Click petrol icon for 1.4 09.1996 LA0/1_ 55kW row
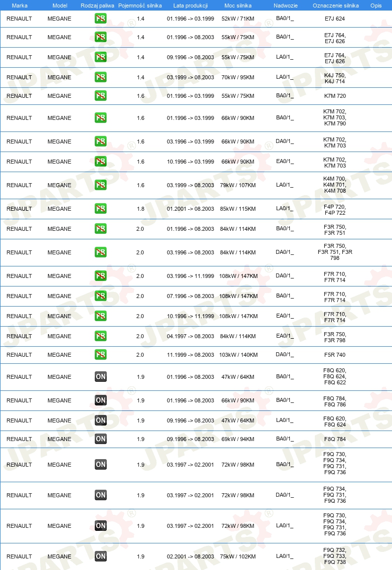The width and height of the screenshot is (392, 570). (x=101, y=57)
